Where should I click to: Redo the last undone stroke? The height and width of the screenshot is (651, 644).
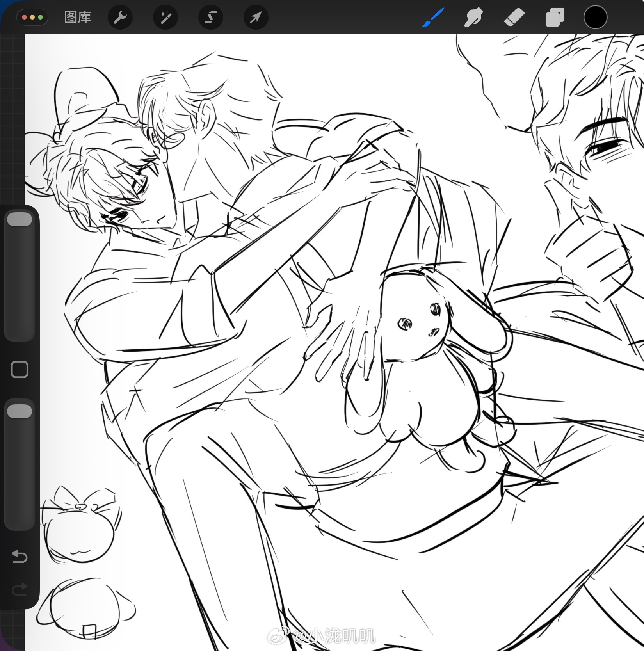20,589
